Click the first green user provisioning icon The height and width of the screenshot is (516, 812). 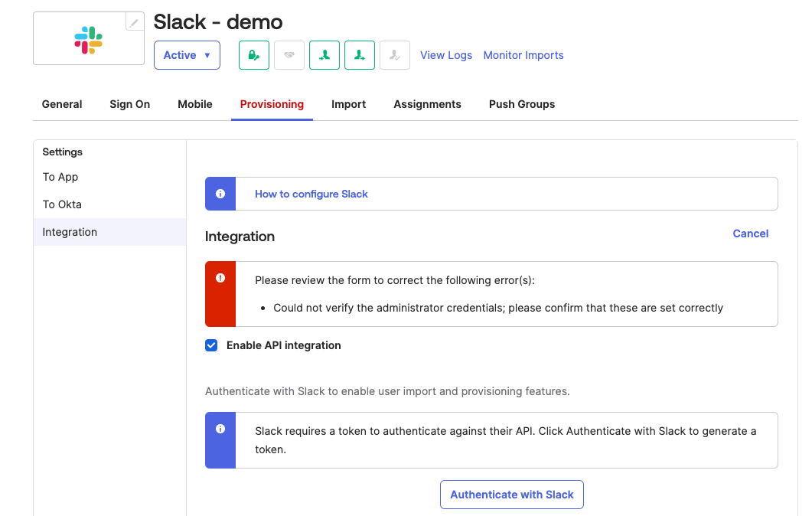click(324, 55)
